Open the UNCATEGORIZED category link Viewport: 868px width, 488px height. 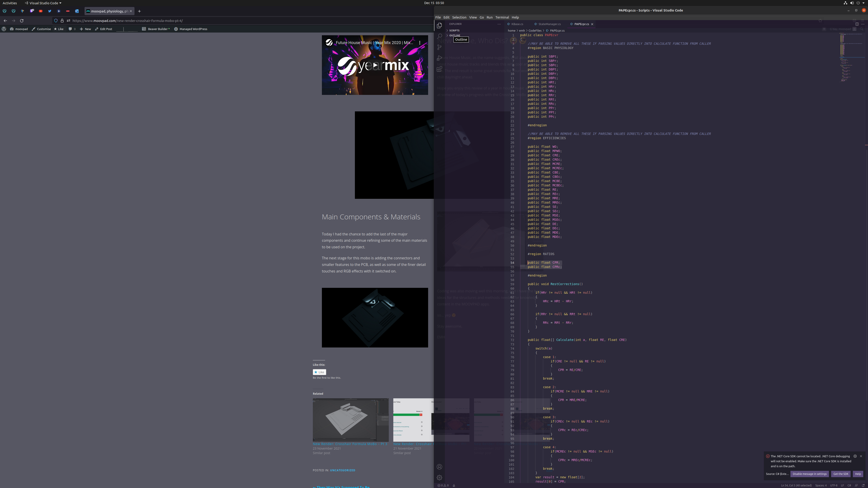click(x=342, y=470)
